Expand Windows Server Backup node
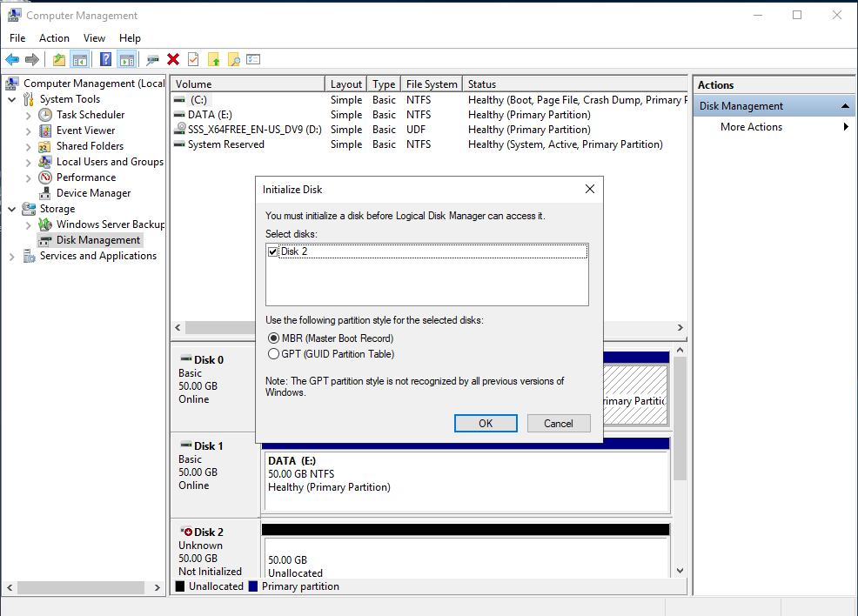The width and height of the screenshot is (858, 616). (x=29, y=225)
